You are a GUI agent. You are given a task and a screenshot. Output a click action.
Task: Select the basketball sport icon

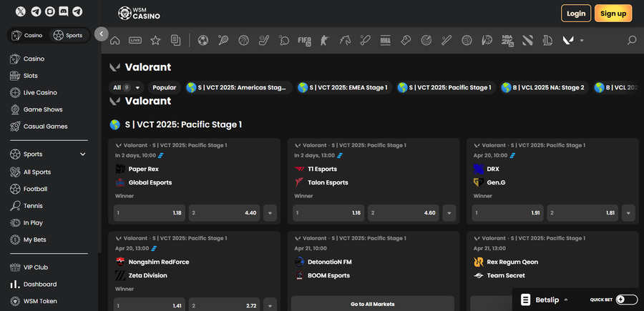(x=243, y=40)
